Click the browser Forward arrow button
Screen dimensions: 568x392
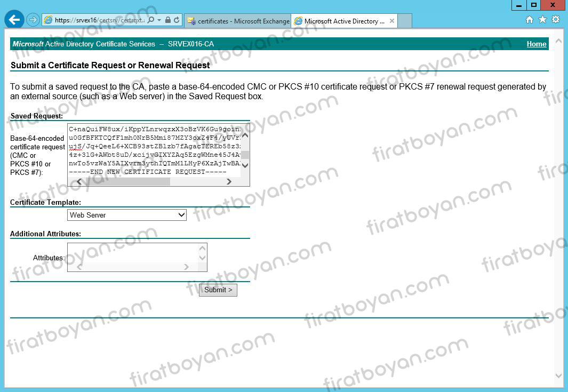tap(33, 20)
